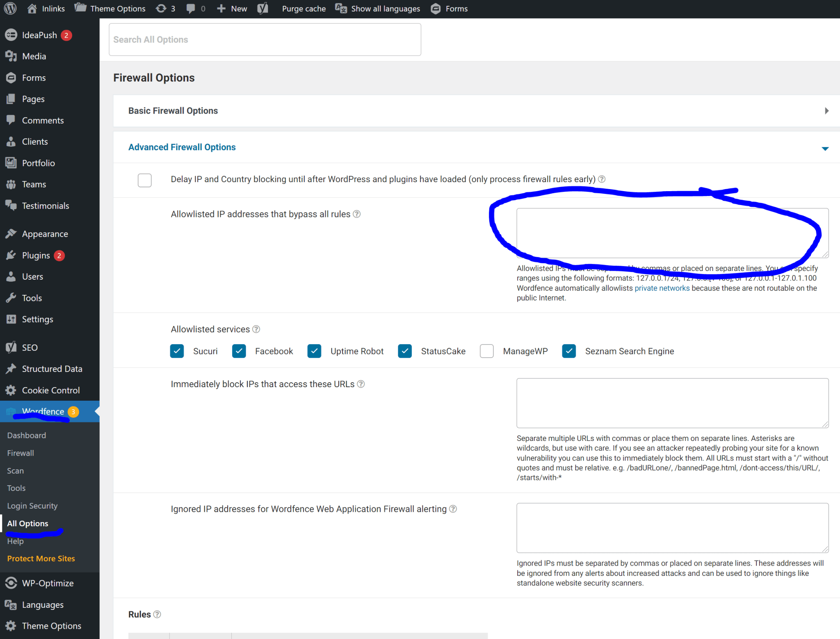
Task: Open the Plugins plug icon
Action: (x=11, y=255)
